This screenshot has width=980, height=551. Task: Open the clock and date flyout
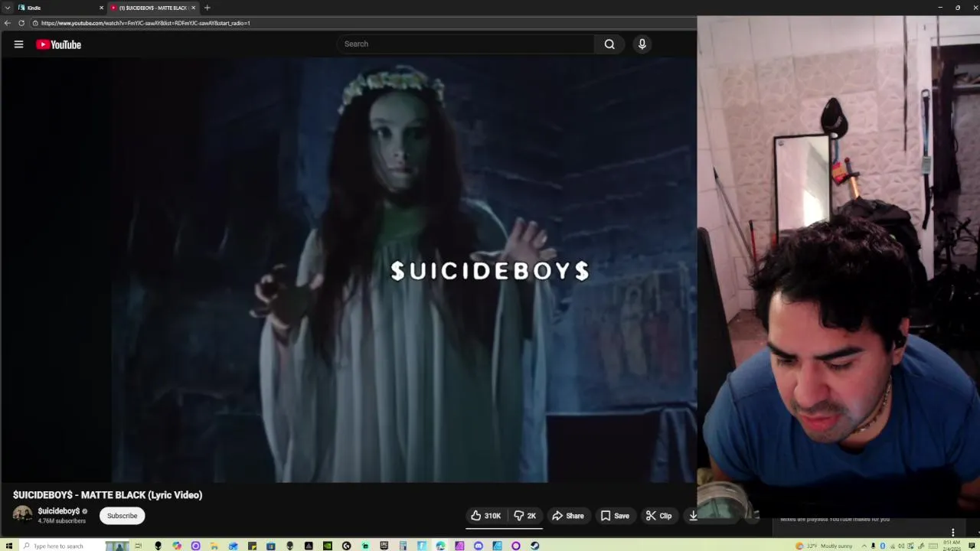point(952,546)
